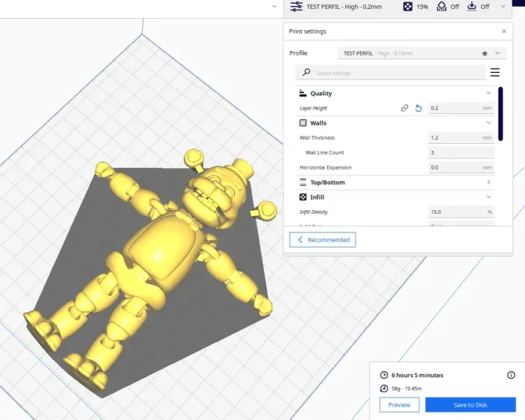The width and height of the screenshot is (525, 420).
Task: Open dropdown chevron left of print settings bar
Action: click(274, 6)
